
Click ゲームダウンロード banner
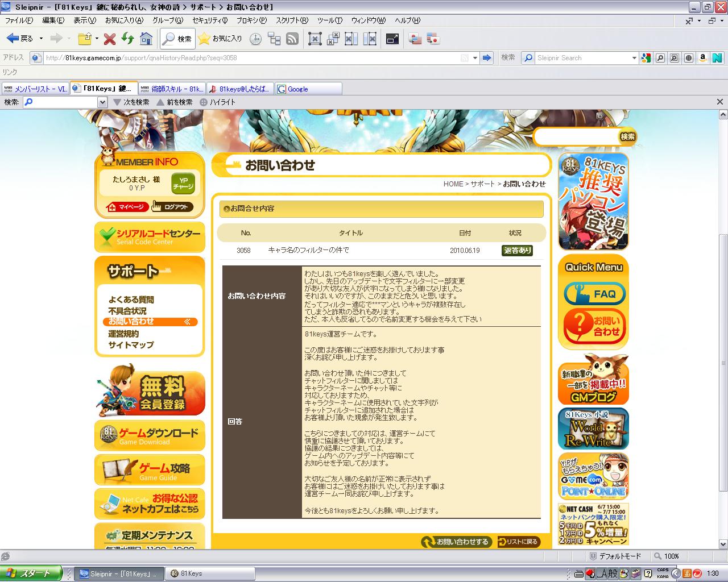150,436
